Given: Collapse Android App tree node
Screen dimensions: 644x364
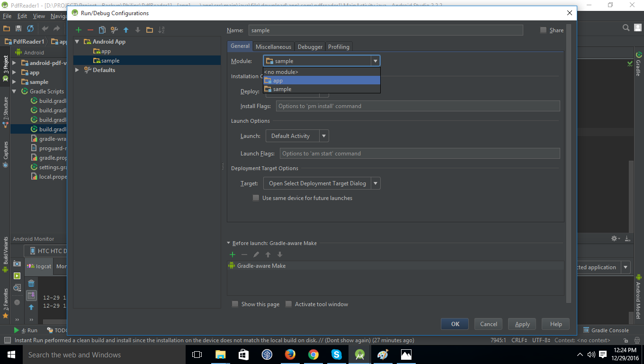Looking at the screenshot, I should click(77, 42).
